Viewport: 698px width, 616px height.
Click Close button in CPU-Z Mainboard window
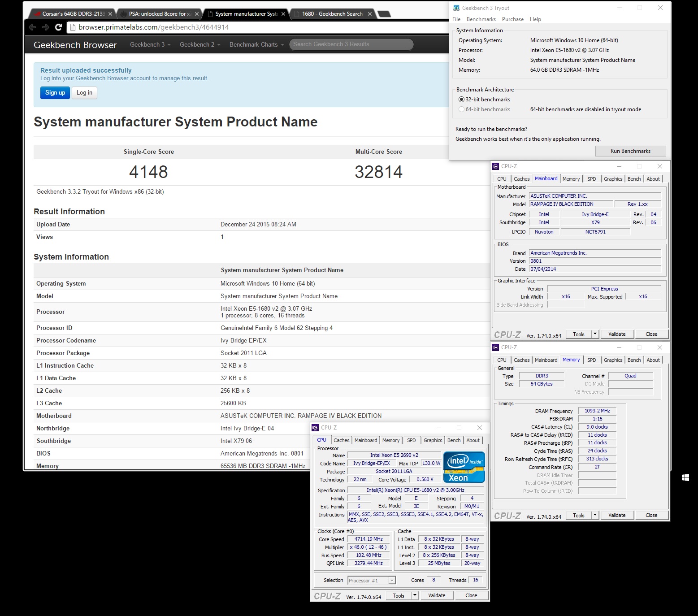tap(651, 334)
